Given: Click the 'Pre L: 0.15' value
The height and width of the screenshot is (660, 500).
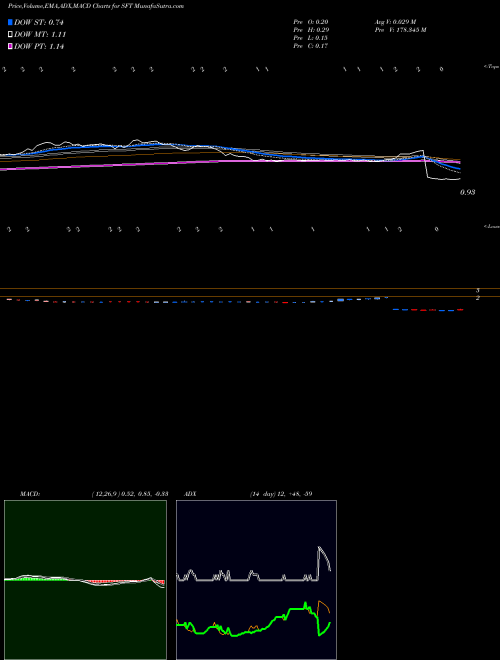Looking at the screenshot, I should coord(311,38).
